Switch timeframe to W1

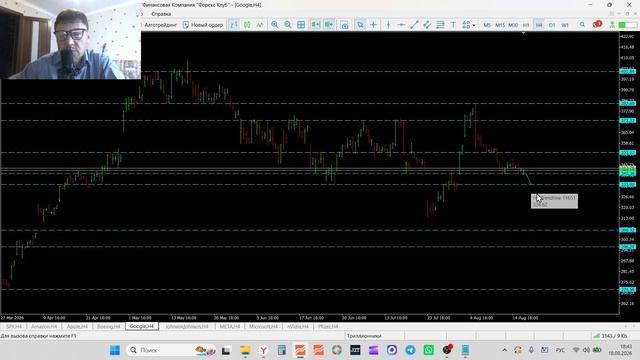(x=565, y=25)
